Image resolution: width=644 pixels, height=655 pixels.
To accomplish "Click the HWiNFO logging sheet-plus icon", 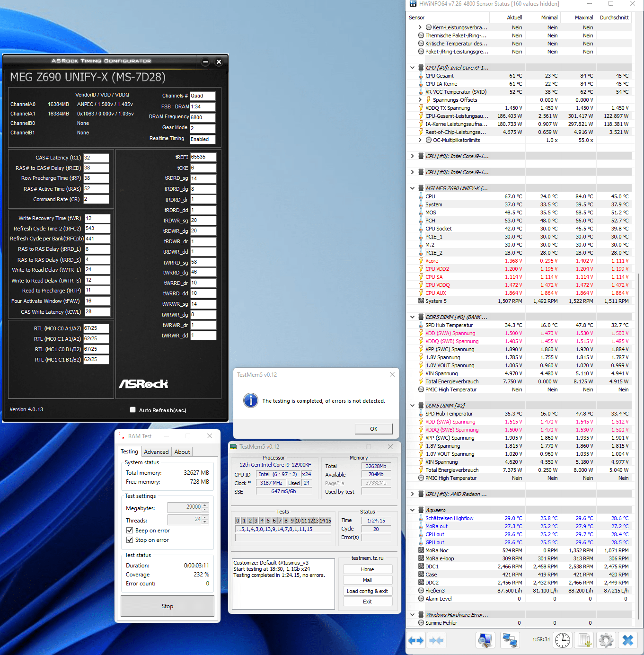I will point(585,640).
